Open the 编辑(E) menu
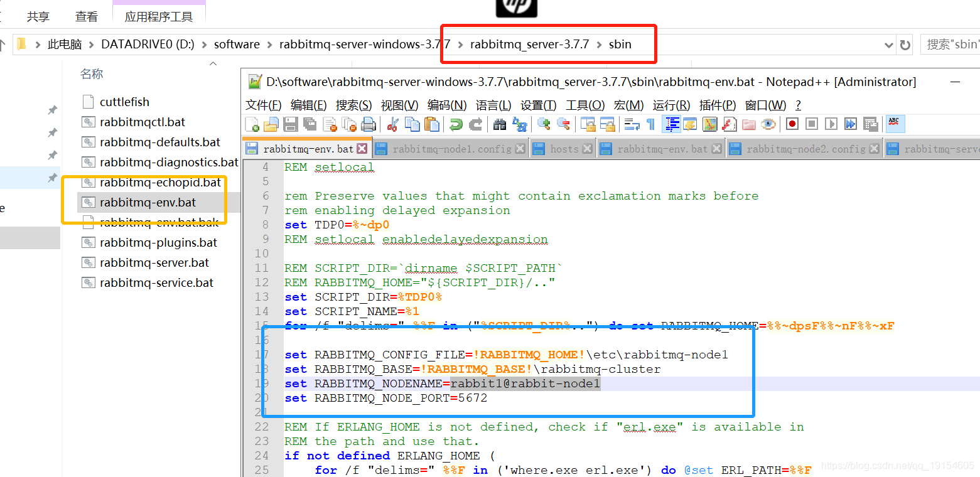The image size is (980, 477). coord(308,105)
